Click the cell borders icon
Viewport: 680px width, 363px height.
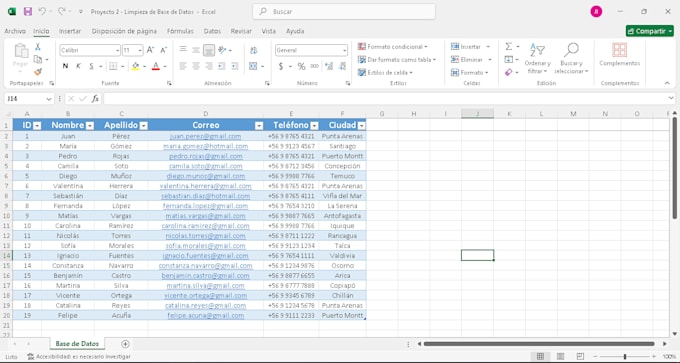click(113, 66)
